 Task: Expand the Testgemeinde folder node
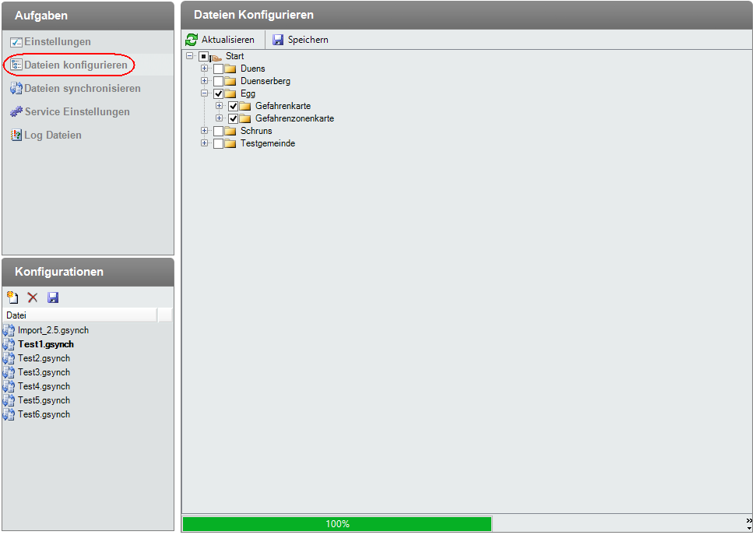point(205,143)
